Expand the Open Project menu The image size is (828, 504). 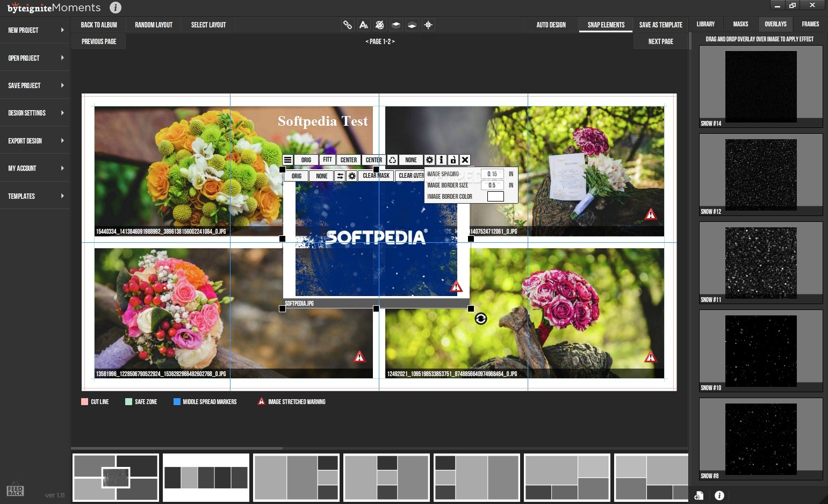click(35, 58)
